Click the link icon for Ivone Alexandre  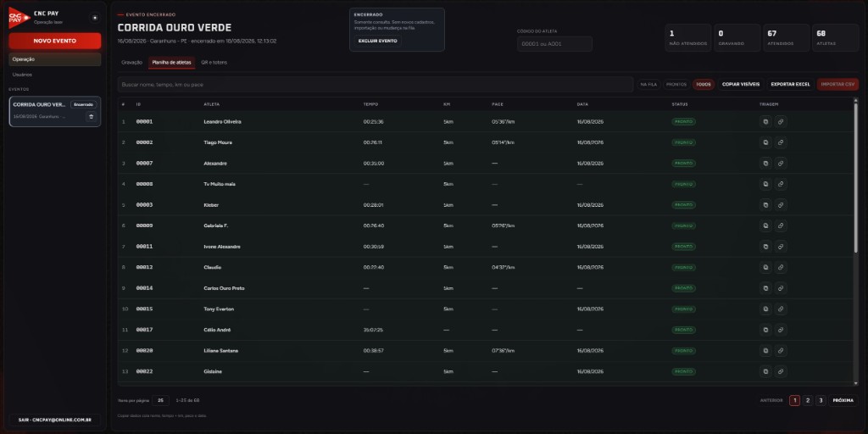(781, 247)
